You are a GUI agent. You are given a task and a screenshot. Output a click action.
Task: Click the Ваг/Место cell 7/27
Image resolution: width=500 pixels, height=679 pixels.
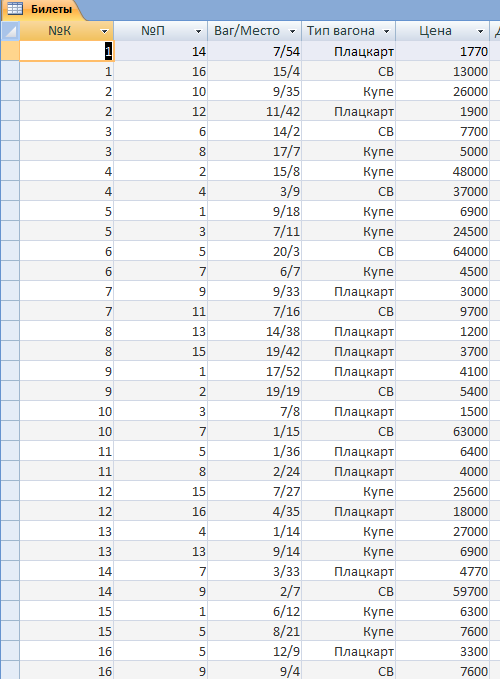coord(255,491)
